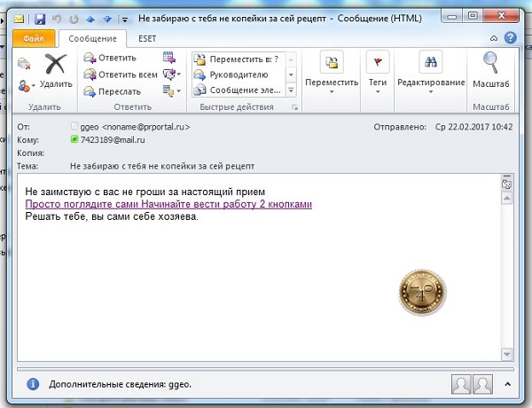532x408 pixels.
Task: Click the meeting reply calendar icon
Action: click(x=169, y=58)
